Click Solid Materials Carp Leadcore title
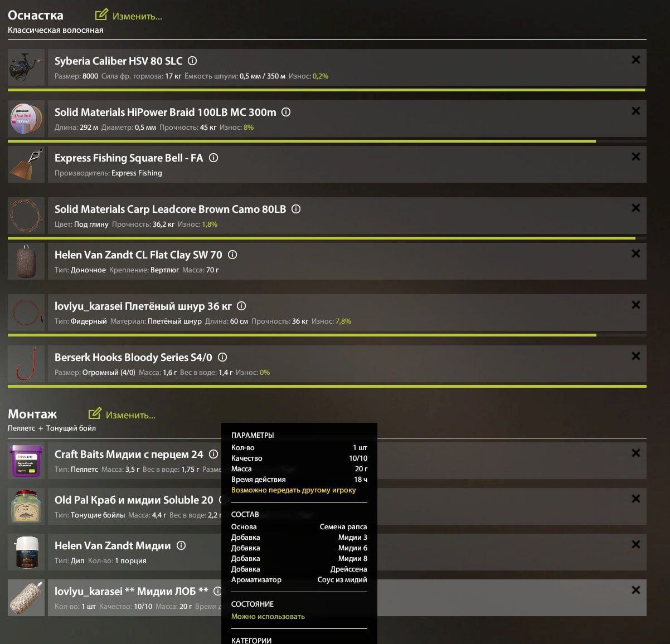 [x=170, y=209]
